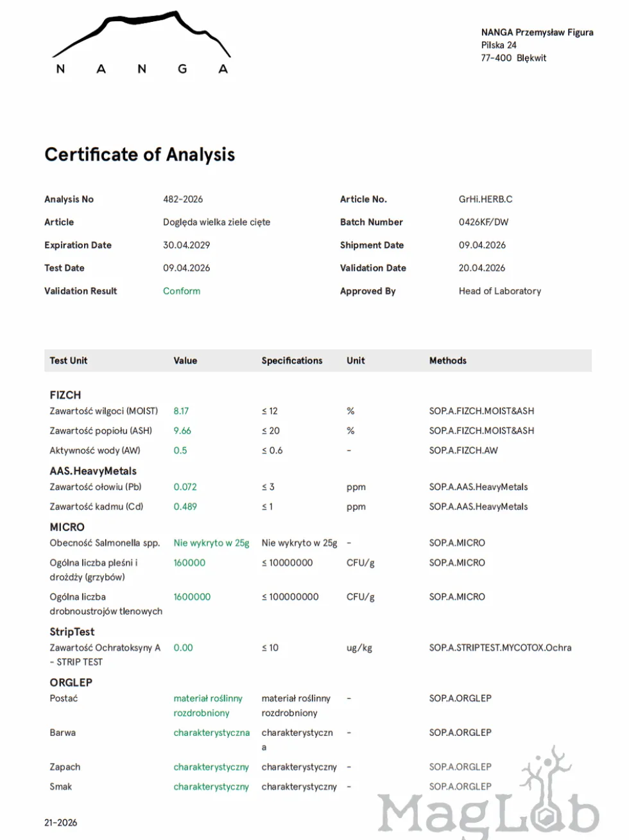Select the green Postać value text
Screen dimensions: 629x840
[208, 706]
